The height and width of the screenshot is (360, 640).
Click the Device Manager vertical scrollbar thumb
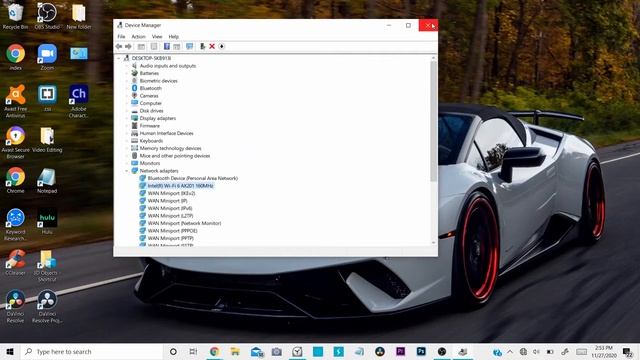click(x=433, y=121)
